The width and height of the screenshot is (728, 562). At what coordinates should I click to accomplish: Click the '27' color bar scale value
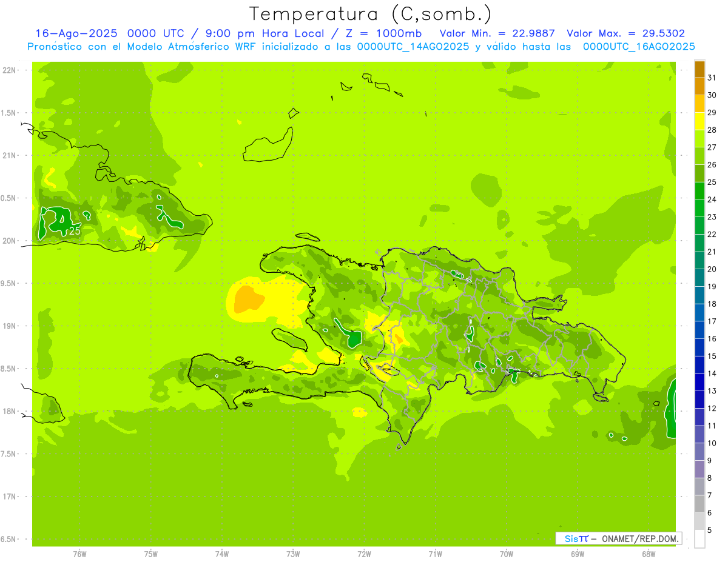click(712, 147)
